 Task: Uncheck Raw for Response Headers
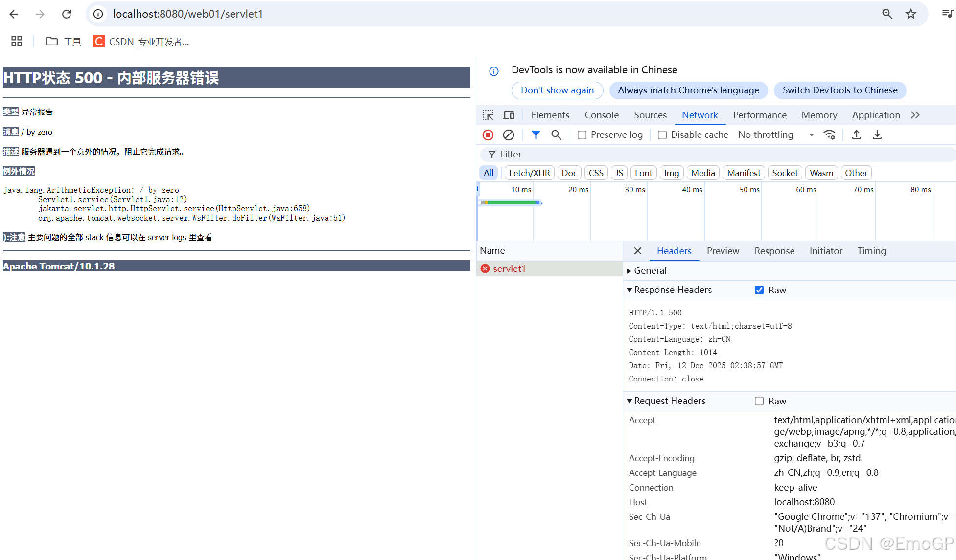click(759, 290)
